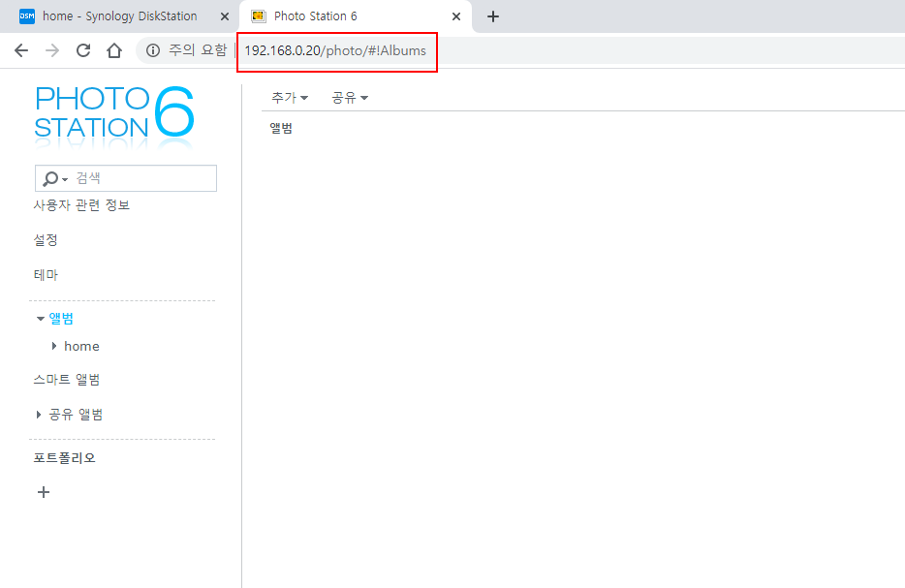Open 설정 settings page

46,240
